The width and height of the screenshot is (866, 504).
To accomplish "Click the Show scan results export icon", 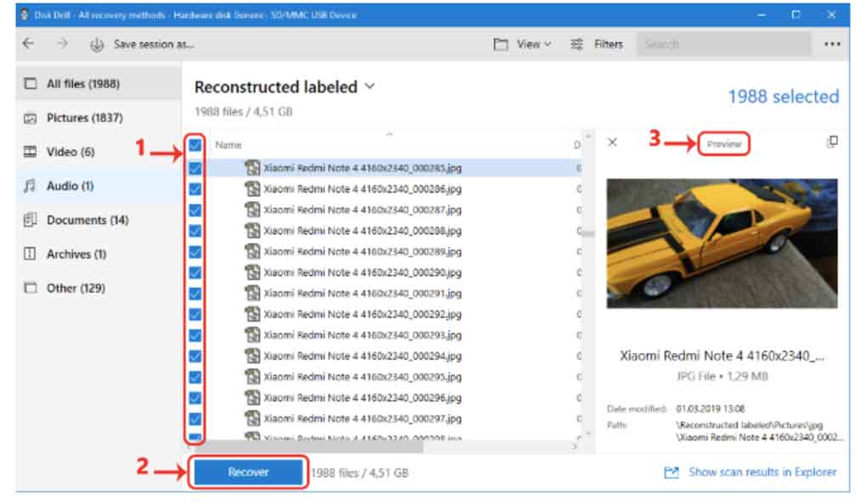I will pos(672,473).
